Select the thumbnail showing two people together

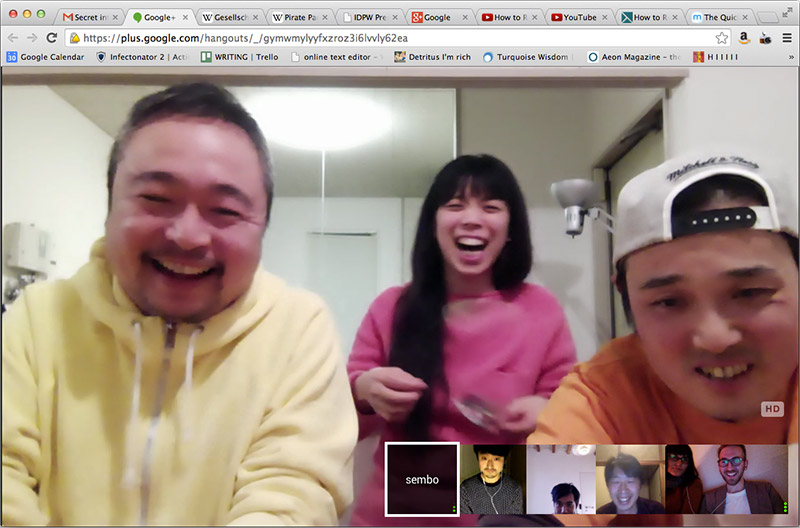[x=725, y=479]
